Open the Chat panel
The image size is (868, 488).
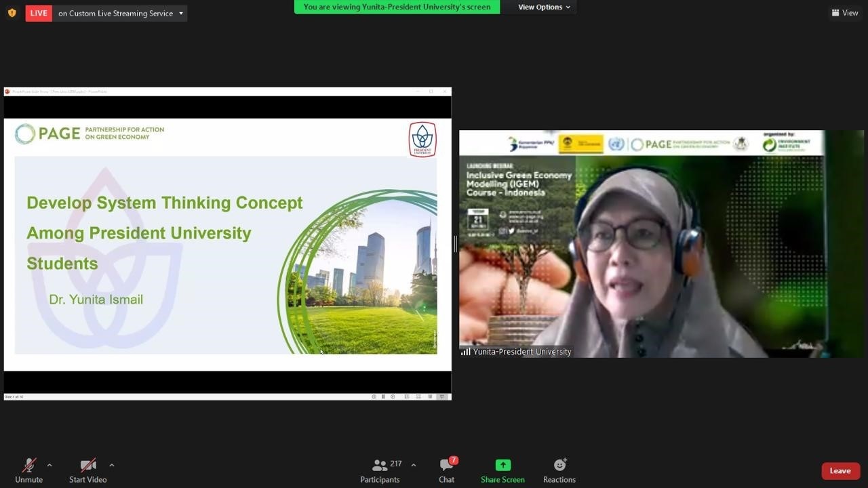click(446, 470)
